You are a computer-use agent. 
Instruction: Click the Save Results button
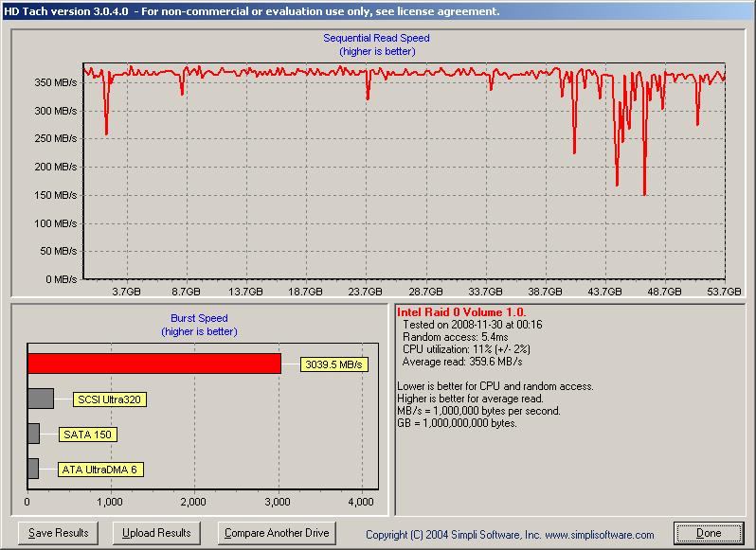point(58,533)
